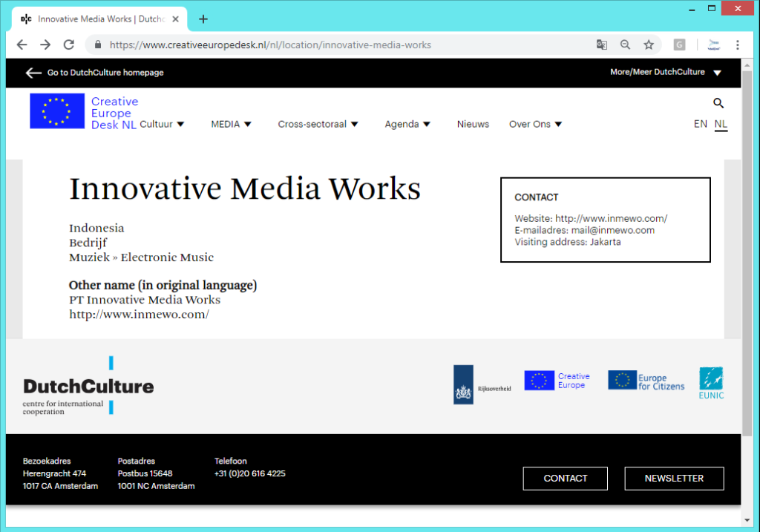The image size is (760, 532).
Task: Click the zoom magnifier icon in address bar
Action: pos(625,45)
